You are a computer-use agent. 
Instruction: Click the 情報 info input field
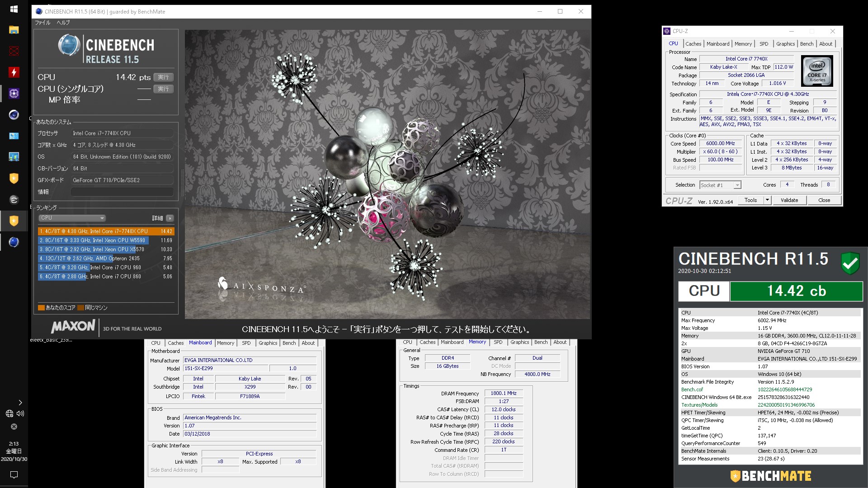click(x=122, y=192)
